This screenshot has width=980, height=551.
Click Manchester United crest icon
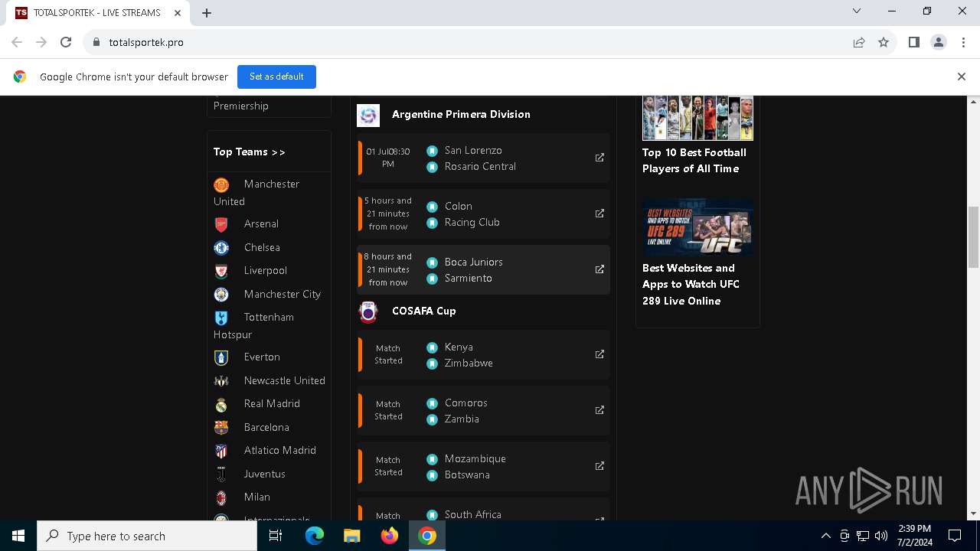coord(221,184)
